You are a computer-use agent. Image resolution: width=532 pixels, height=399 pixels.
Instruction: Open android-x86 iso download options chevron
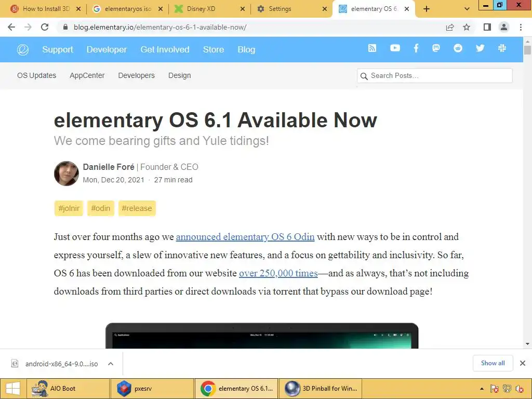click(x=111, y=364)
